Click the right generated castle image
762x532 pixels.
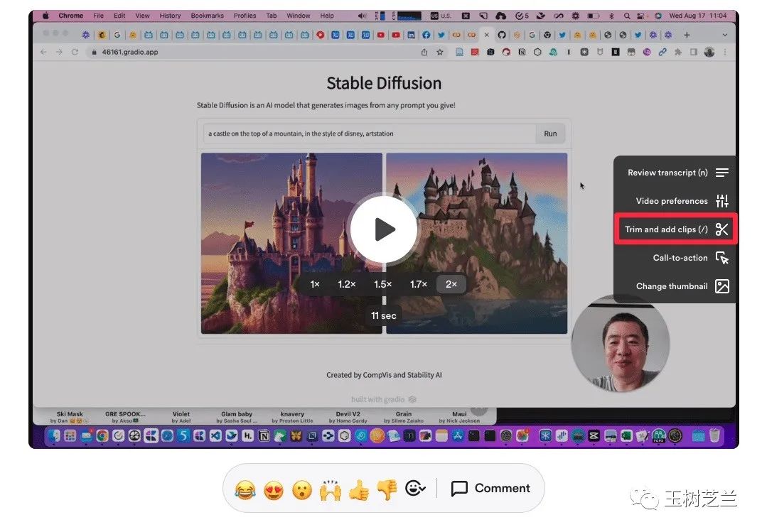(477, 243)
